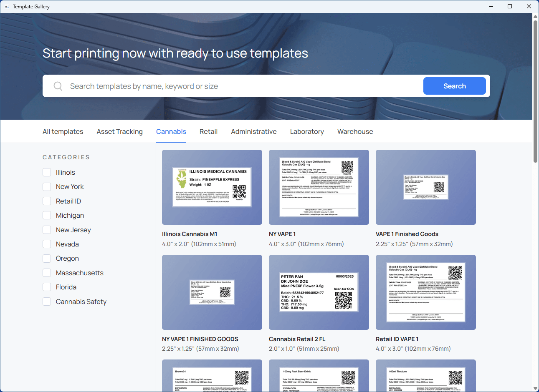The width and height of the screenshot is (539, 392).
Task: Click the scrollbar down arrow
Action: [x=535, y=388]
